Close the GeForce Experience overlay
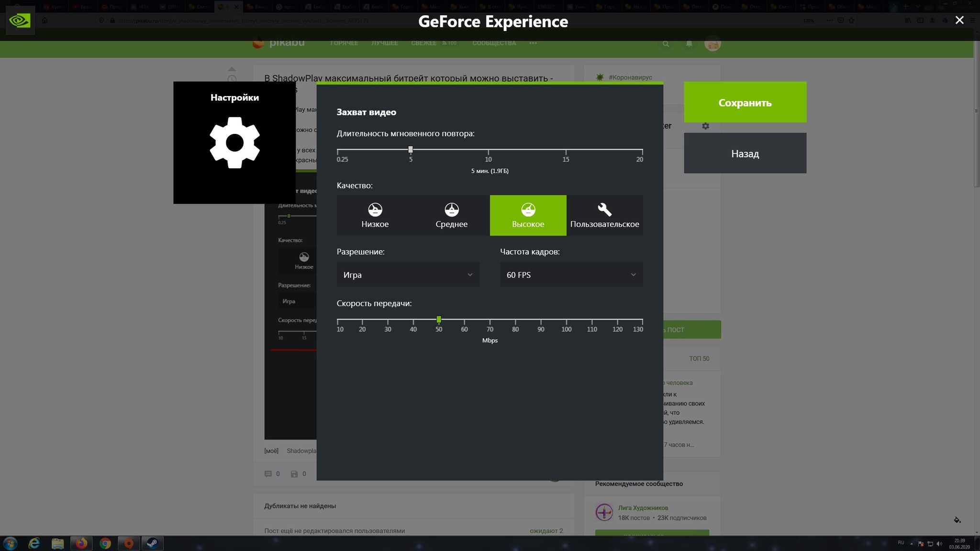The image size is (980, 551). pyautogui.click(x=959, y=20)
